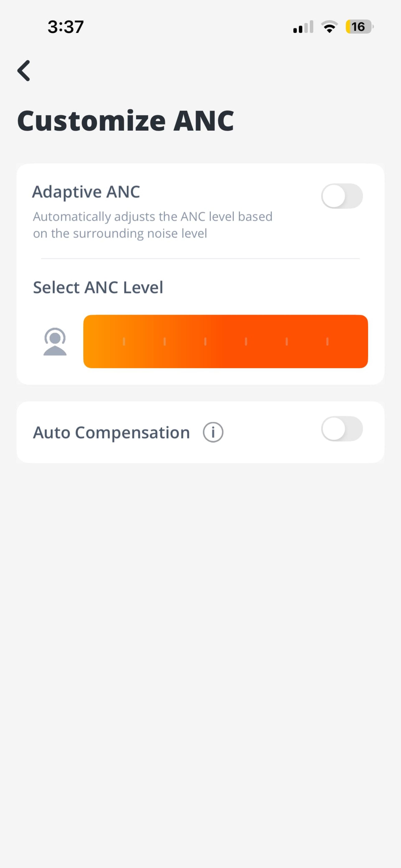
Task: Tap the person icon beside ANC slider
Action: click(55, 342)
